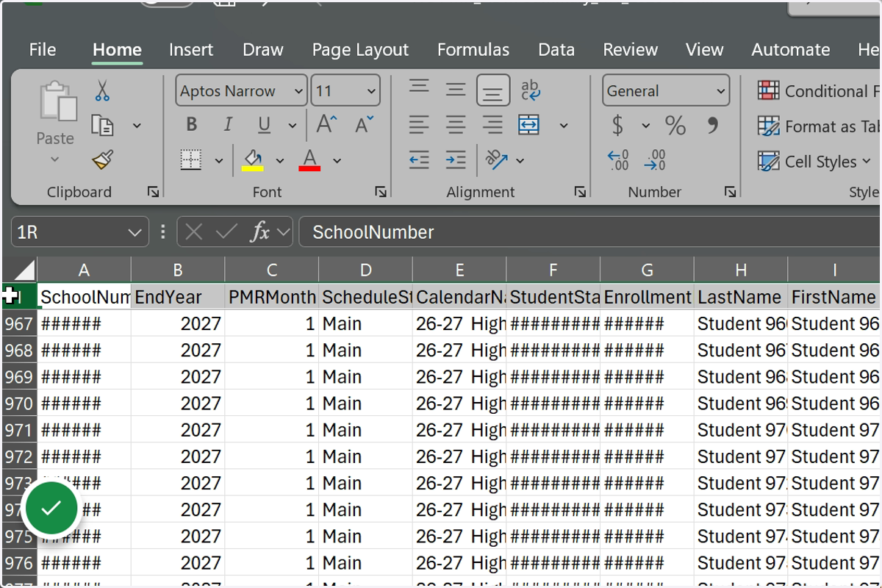Click the Name Box showing 1R
This screenshot has height=588, width=882.
80,232
